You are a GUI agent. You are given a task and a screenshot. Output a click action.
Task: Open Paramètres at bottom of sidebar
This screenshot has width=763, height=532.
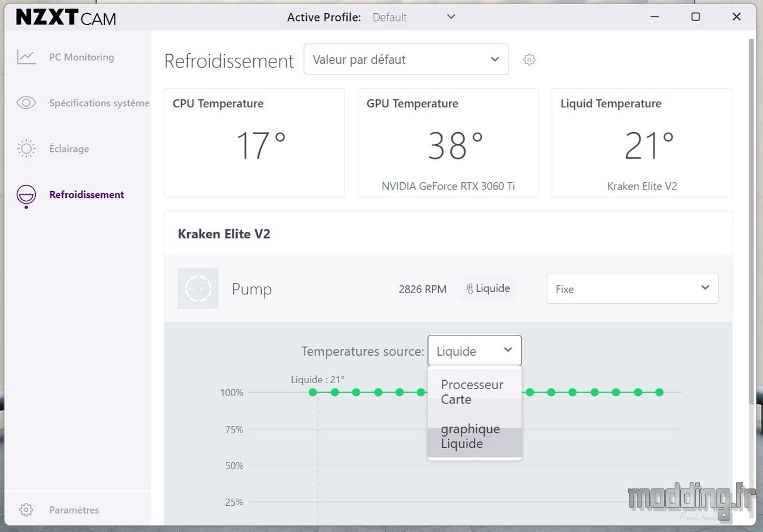coord(74,510)
